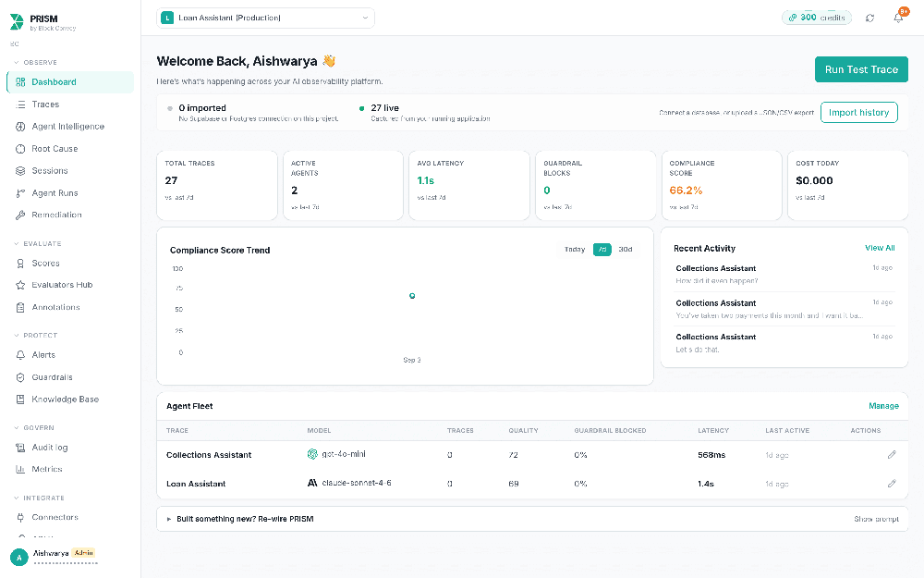Collapse the GOVERN sidebar section
Screen dimensions: 924x578
click(x=33, y=428)
